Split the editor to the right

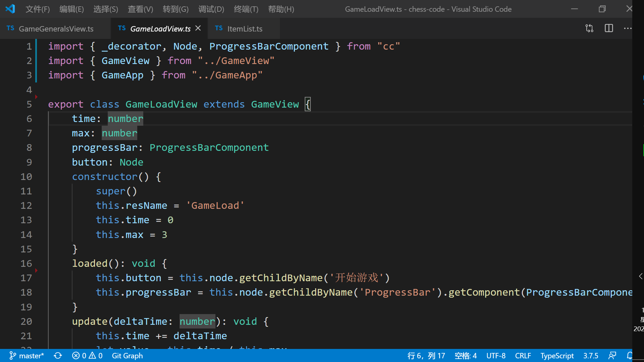[x=609, y=28]
